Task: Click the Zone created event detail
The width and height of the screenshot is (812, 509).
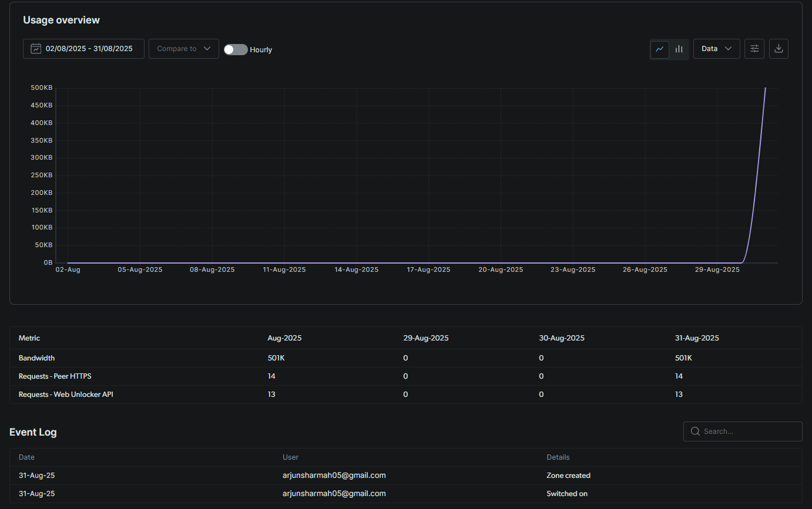Action: click(569, 476)
